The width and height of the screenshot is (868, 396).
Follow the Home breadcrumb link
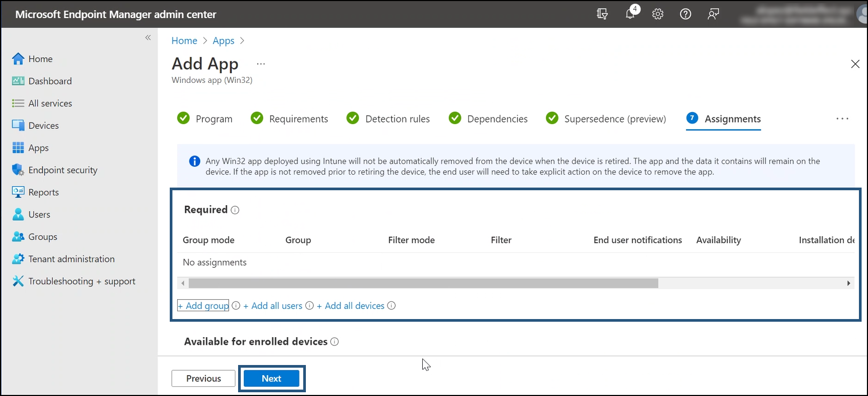(184, 41)
